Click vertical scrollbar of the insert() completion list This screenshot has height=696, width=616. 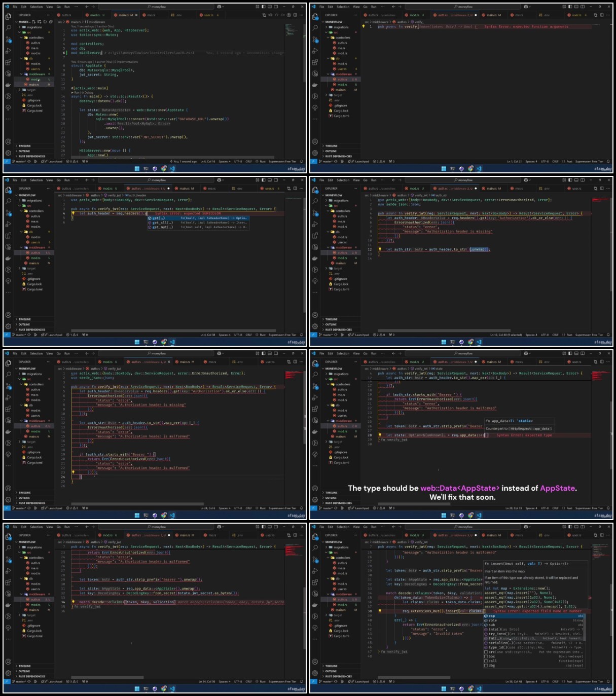(586, 628)
